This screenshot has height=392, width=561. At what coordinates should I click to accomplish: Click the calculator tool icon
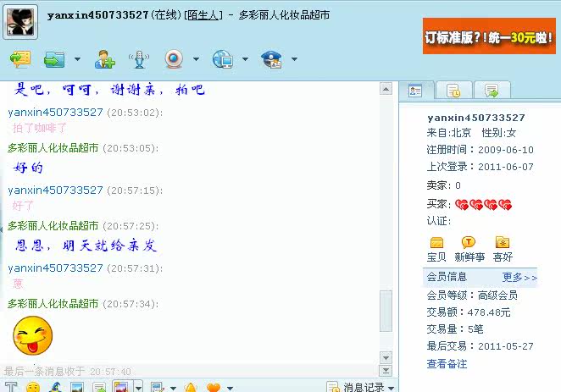[x=157, y=387]
